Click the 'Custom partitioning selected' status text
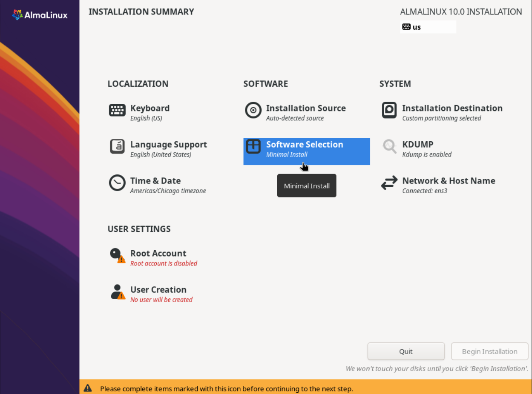Screen dimensions: 532x394 click(x=442, y=118)
